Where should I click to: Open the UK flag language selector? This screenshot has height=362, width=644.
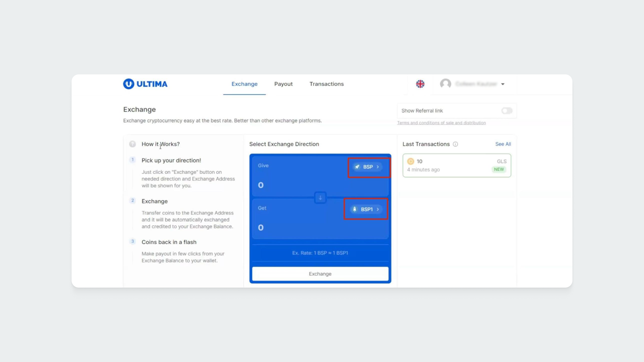tap(420, 84)
